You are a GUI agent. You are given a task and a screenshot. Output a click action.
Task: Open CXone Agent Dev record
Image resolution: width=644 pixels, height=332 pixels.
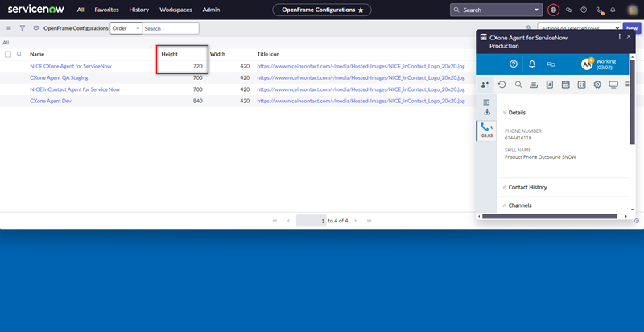(x=51, y=101)
